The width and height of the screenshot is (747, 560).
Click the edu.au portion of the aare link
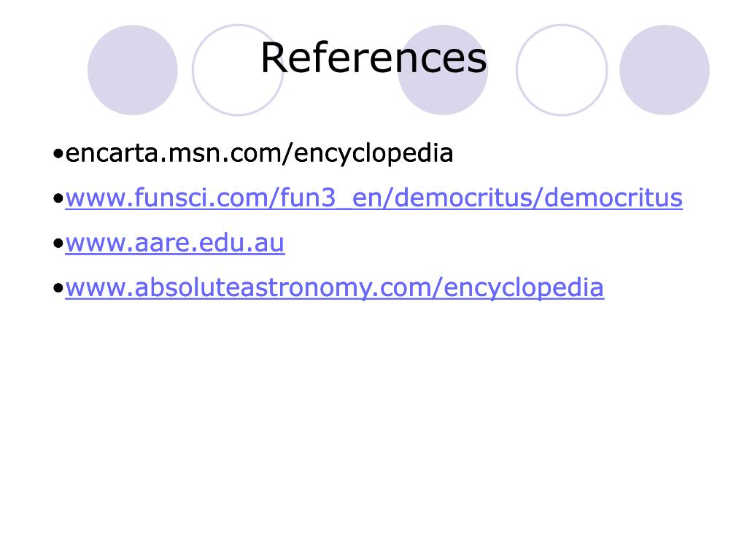click(x=241, y=243)
